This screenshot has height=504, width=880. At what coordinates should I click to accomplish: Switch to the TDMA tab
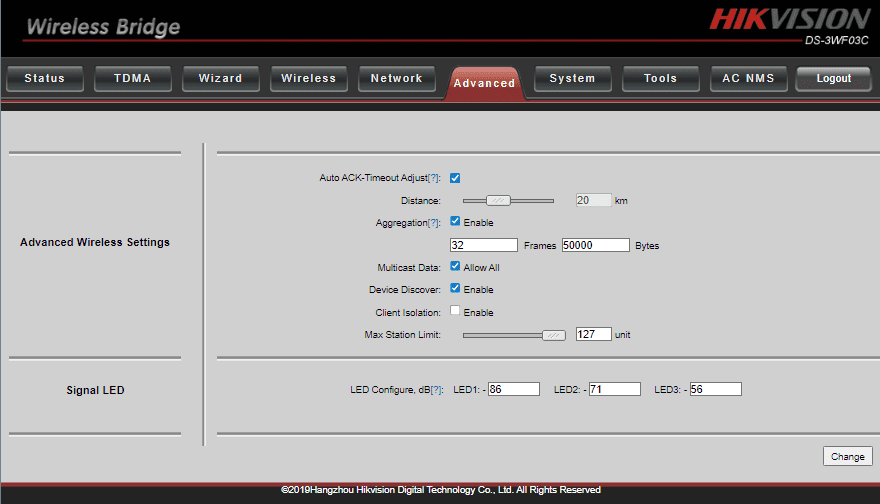[x=132, y=78]
